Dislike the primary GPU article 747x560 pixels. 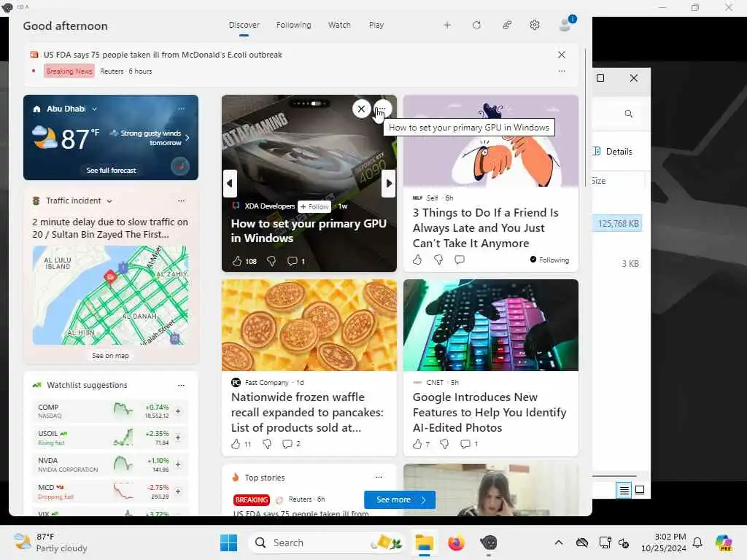pos(271,261)
